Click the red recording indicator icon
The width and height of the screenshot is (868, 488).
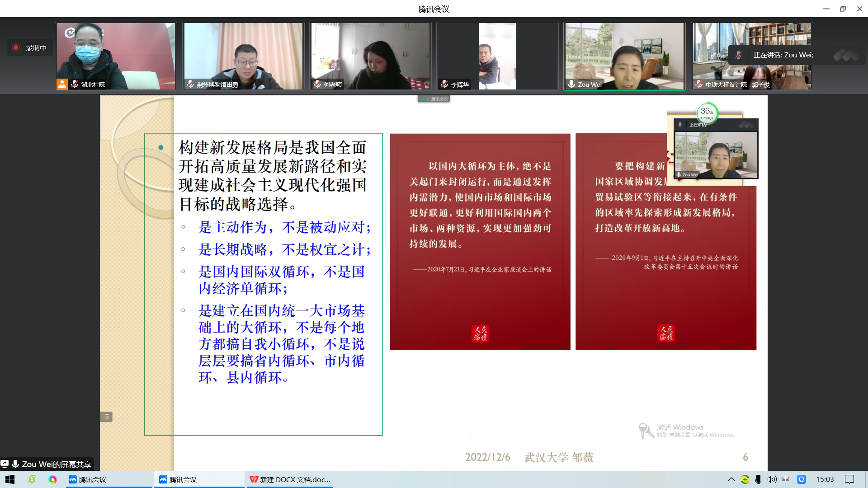coord(16,47)
